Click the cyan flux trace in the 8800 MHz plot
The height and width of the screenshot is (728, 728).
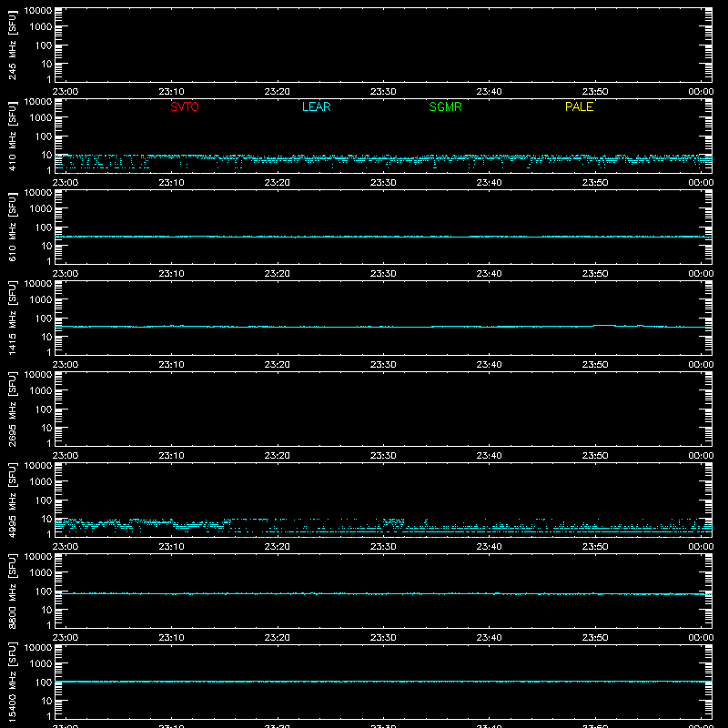(x=383, y=594)
